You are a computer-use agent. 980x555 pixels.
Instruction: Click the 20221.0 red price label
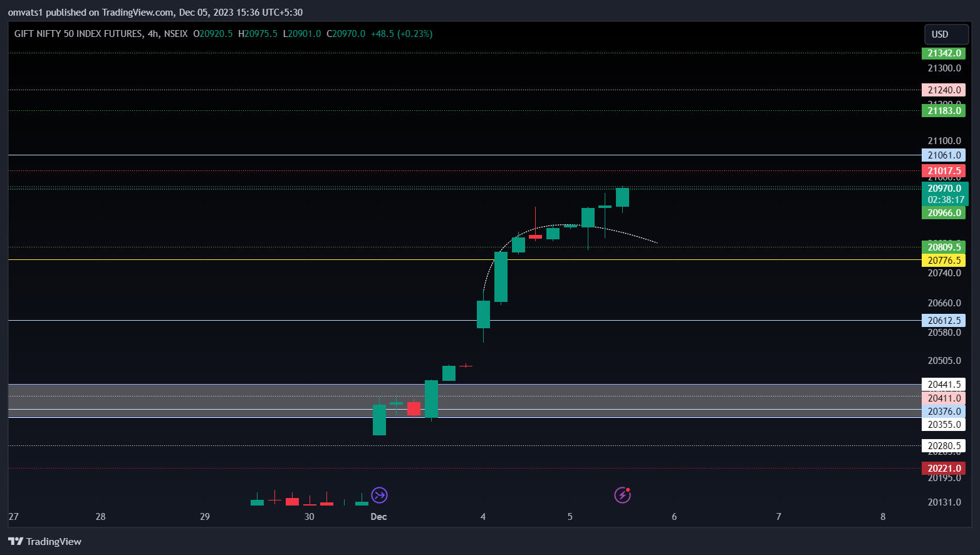pyautogui.click(x=944, y=469)
